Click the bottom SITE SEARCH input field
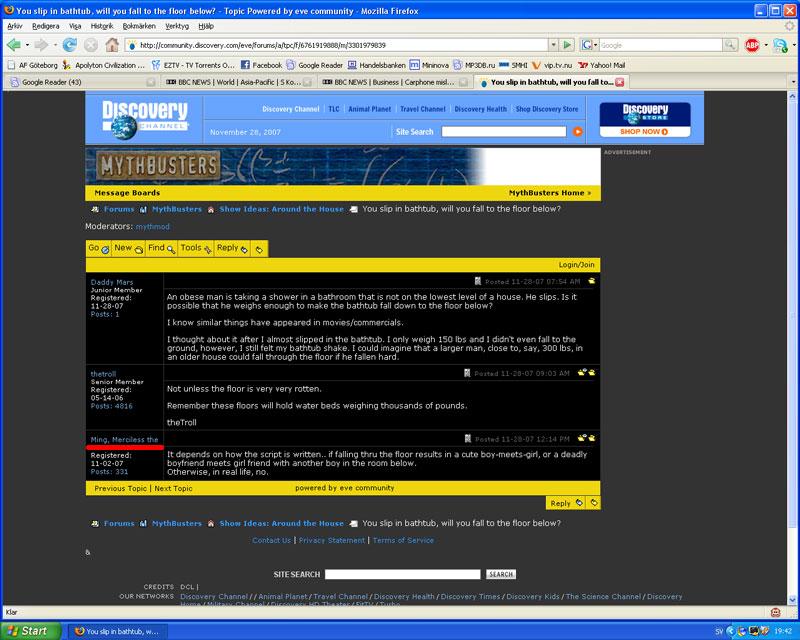800x640 pixels. click(x=402, y=575)
